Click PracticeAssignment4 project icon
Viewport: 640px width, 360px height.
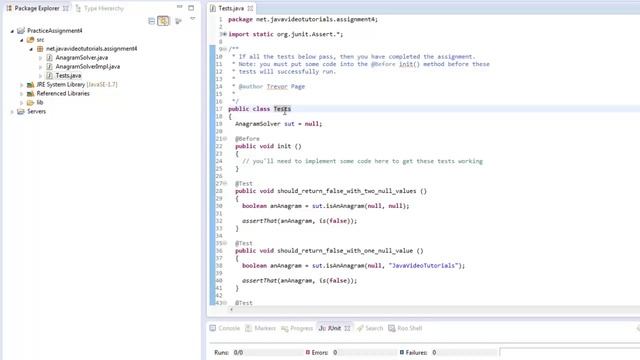[21, 31]
